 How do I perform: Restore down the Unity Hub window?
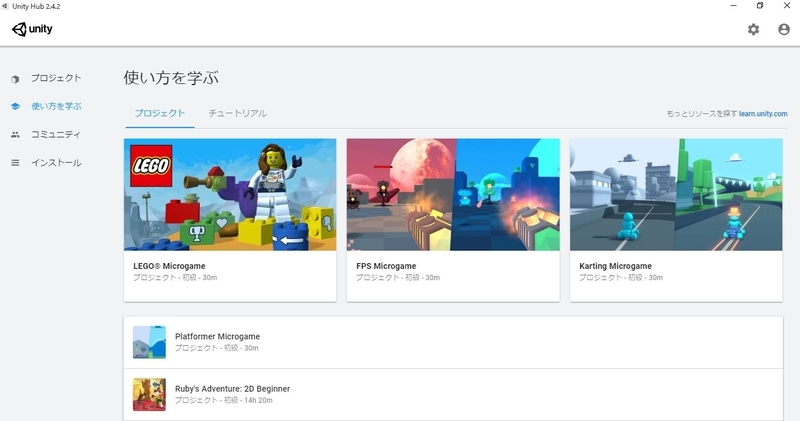tap(760, 6)
